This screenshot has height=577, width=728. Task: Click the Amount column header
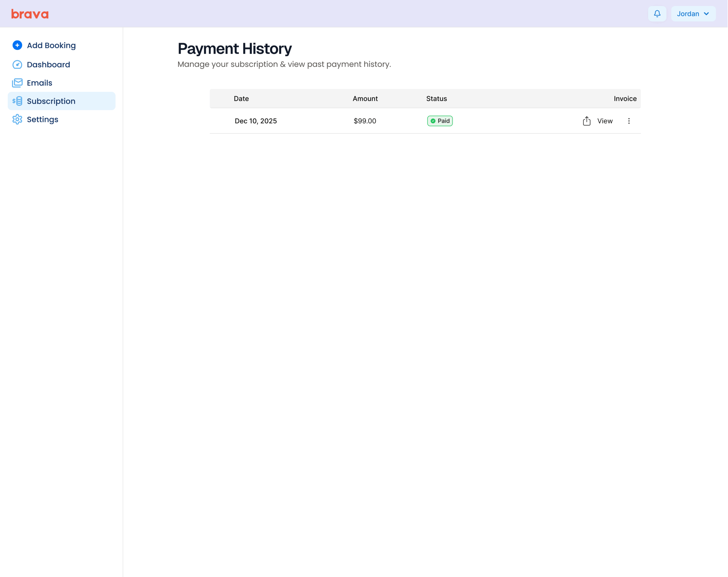365,99
